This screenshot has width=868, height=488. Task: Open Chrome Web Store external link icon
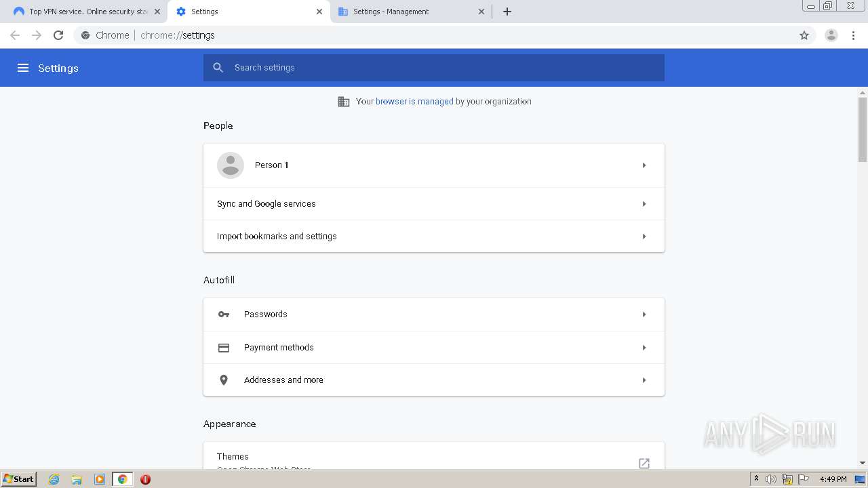pos(644,464)
